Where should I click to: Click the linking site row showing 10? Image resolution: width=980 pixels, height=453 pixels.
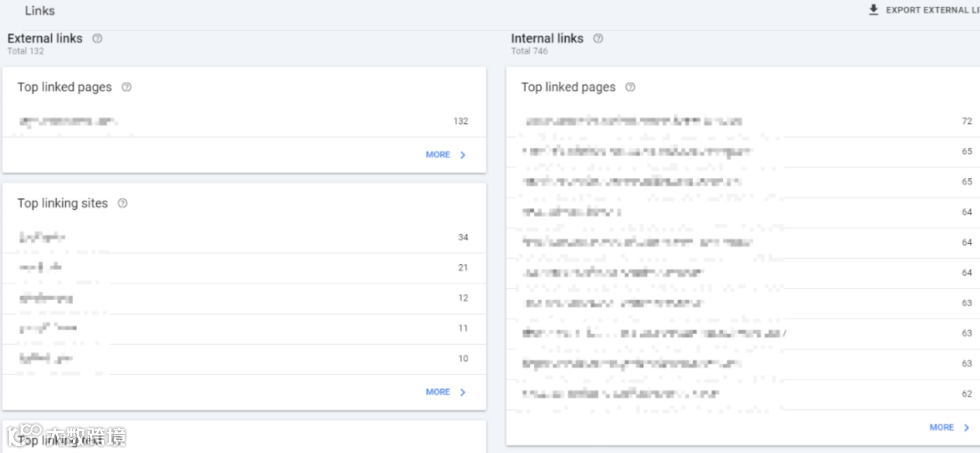[46, 359]
